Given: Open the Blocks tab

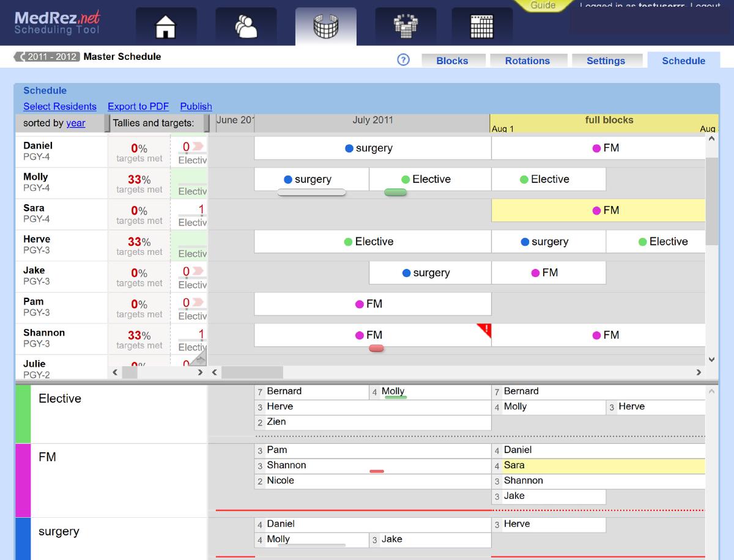Looking at the screenshot, I should click(x=453, y=61).
